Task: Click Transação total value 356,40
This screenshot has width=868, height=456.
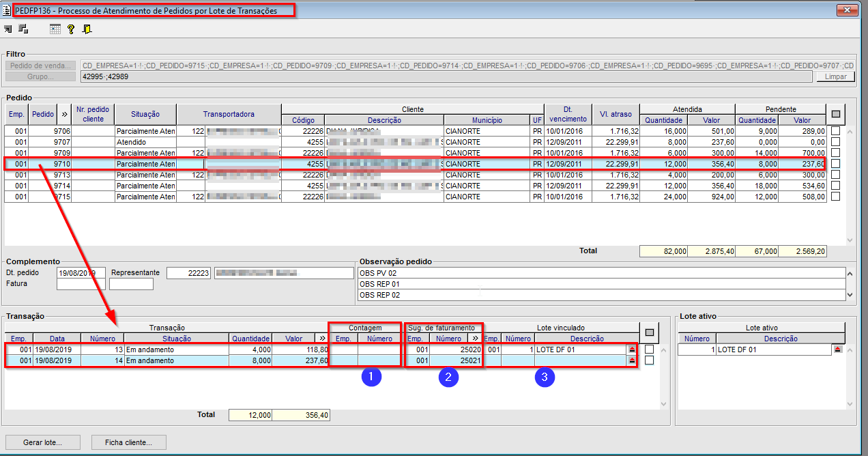Action: (300, 415)
